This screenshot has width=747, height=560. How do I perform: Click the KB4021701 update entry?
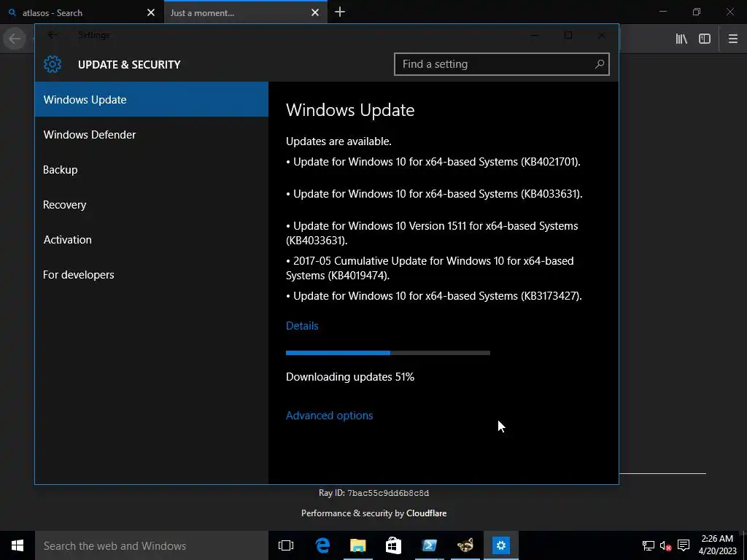[x=433, y=162]
